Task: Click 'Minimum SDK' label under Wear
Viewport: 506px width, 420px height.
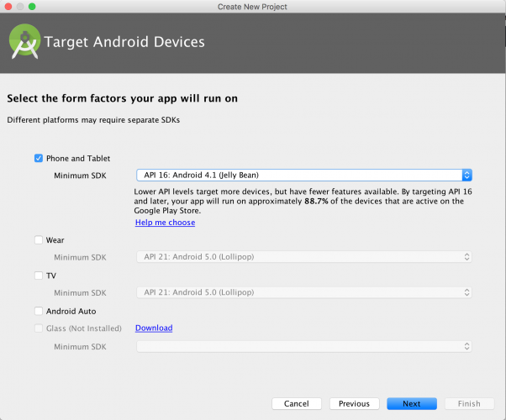Action: pyautogui.click(x=80, y=257)
